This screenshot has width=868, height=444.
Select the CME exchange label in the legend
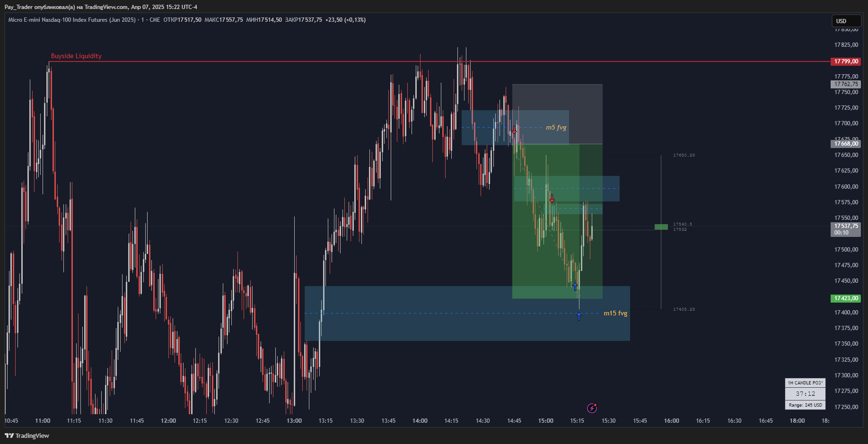click(156, 20)
